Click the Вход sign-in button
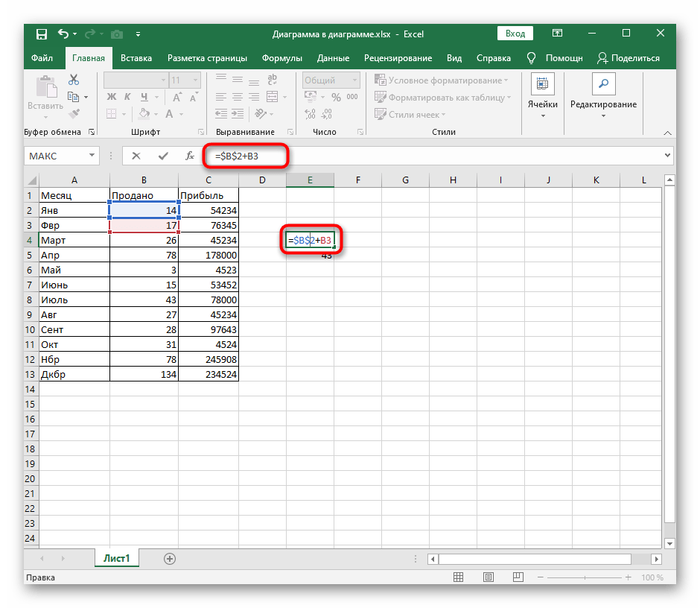The height and width of the screenshot is (608, 700). tap(515, 34)
